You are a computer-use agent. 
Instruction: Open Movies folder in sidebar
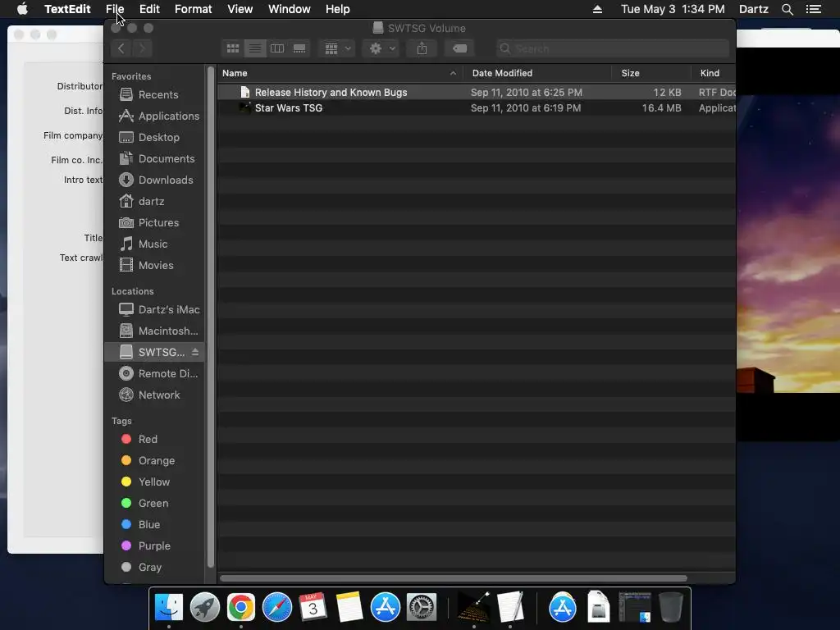click(154, 266)
